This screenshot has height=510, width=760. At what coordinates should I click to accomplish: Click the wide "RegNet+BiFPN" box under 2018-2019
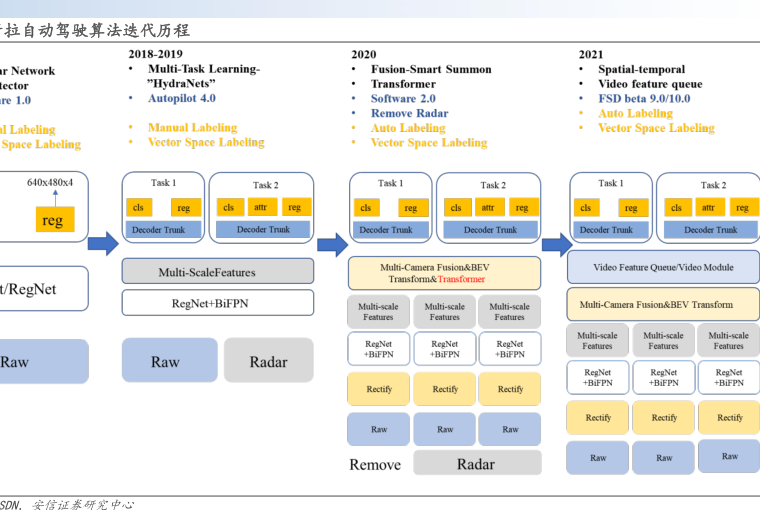218,303
